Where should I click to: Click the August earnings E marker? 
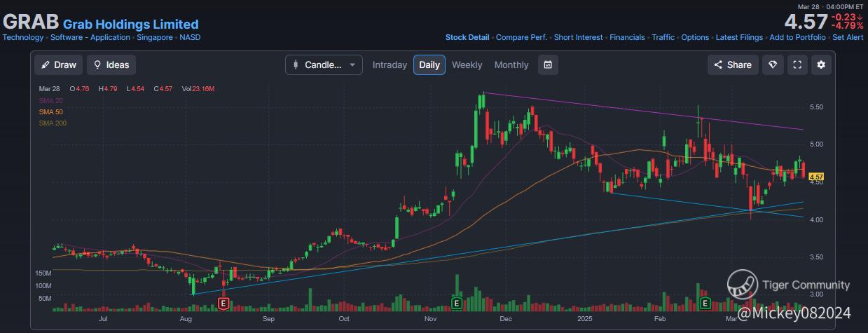click(x=223, y=304)
